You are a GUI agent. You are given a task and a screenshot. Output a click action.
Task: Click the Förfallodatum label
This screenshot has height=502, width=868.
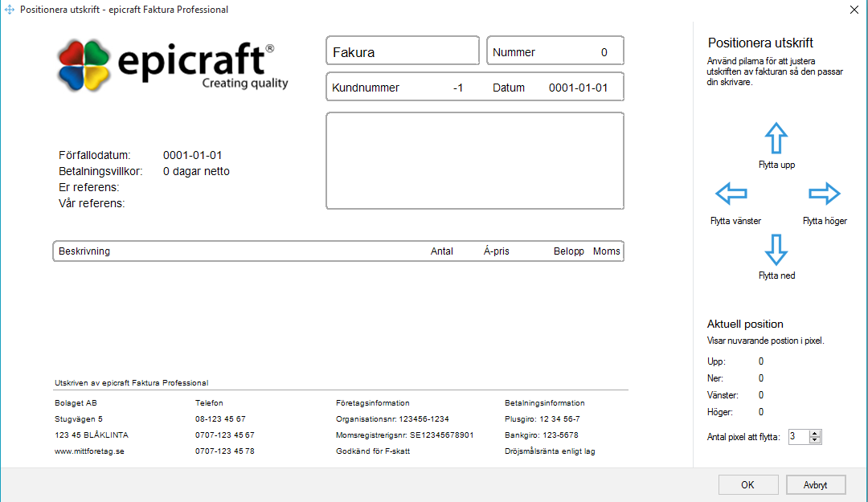tap(95, 155)
